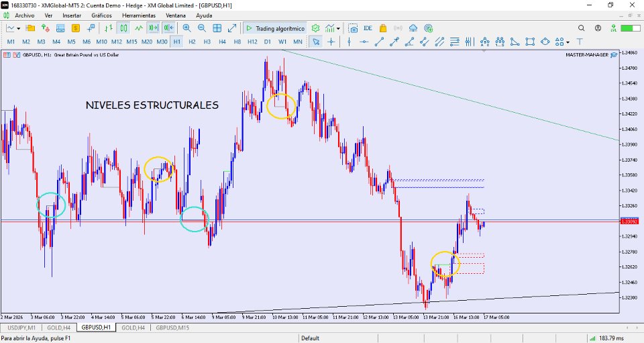Image resolution: width=644 pixels, height=343 pixels.
Task: Expand the shapes objects dropdown arrow
Action: [568, 42]
